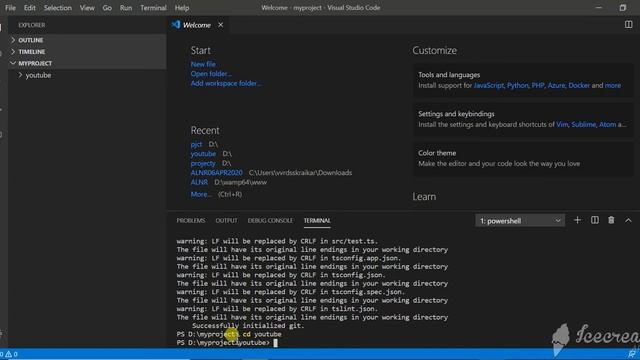Open the View menu

click(x=87, y=8)
